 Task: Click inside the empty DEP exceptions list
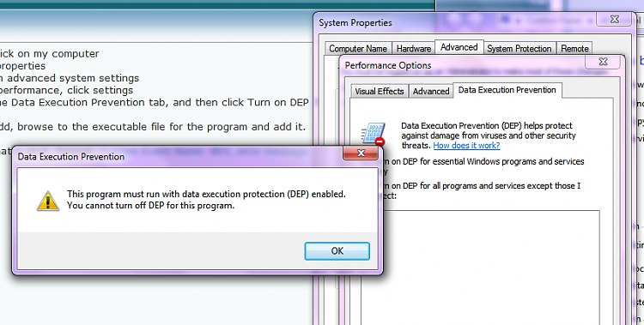tap(491, 267)
